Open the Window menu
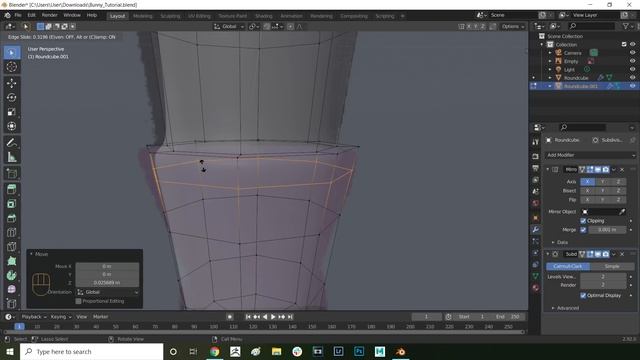This screenshot has height=360, width=640. point(72,15)
